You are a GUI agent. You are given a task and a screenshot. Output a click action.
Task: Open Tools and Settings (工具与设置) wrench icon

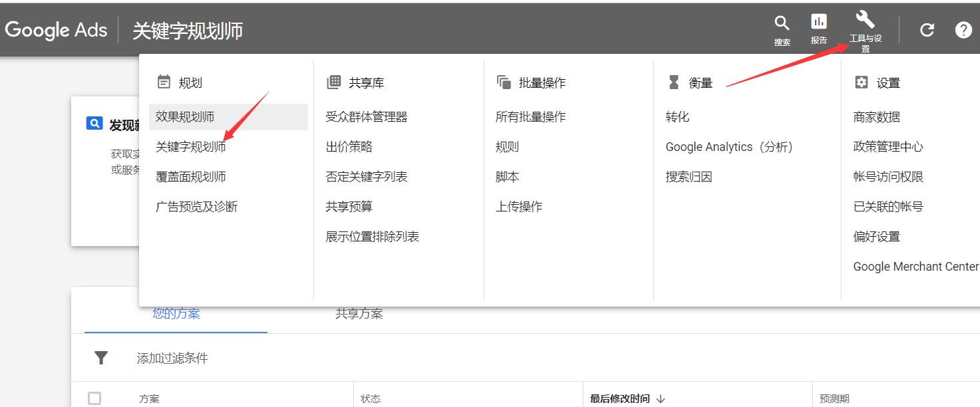coord(865,19)
